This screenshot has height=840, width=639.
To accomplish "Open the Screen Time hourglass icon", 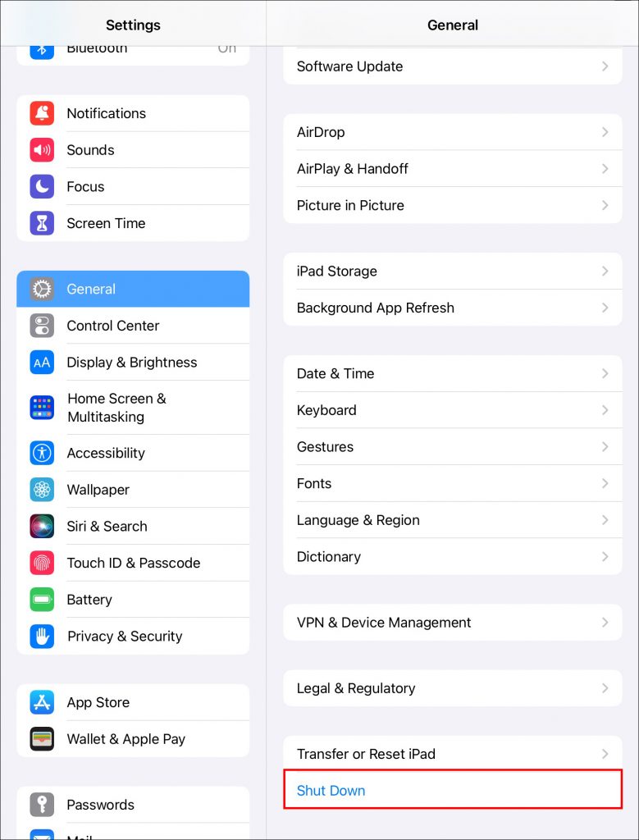I will 42,223.
